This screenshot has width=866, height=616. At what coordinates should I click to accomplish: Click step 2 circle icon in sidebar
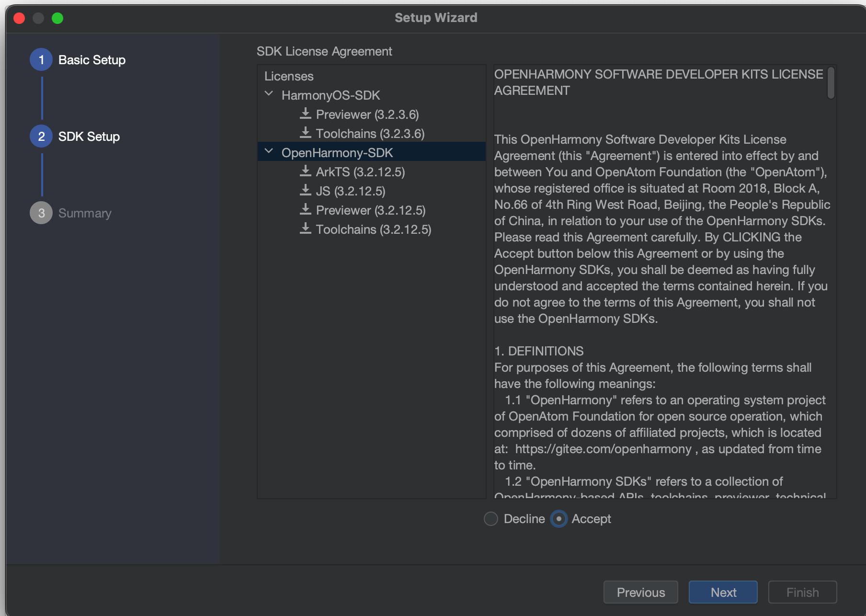point(41,137)
